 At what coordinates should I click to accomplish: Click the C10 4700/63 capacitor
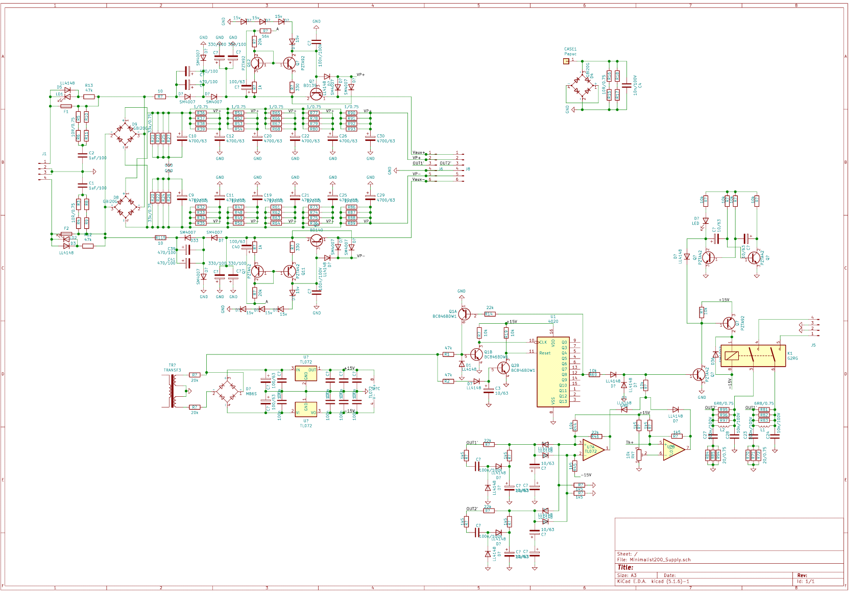[181, 138]
